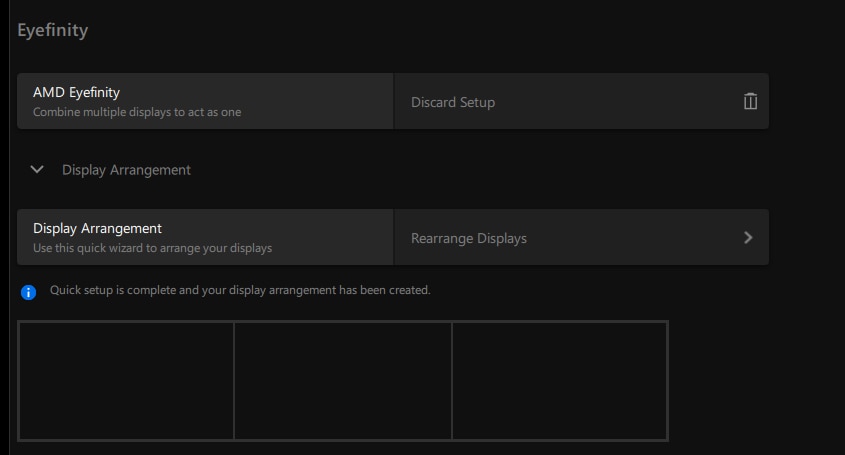
Task: Click the trash icon beside Discard Setup
Action: [x=750, y=102]
